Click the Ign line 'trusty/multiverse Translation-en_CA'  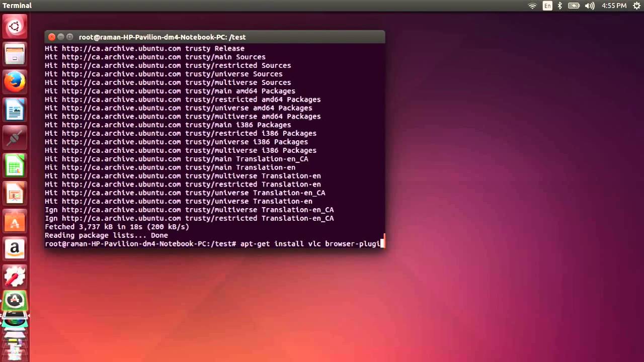189,210
